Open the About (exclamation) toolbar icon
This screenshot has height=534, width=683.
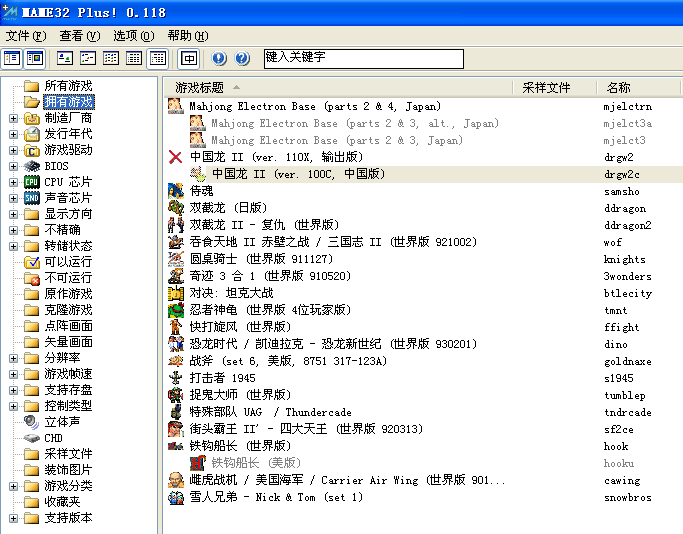219,58
